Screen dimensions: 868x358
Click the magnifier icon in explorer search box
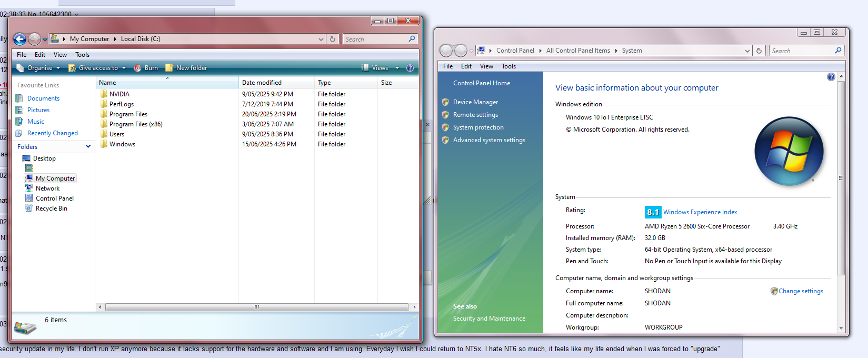pyautogui.click(x=412, y=39)
